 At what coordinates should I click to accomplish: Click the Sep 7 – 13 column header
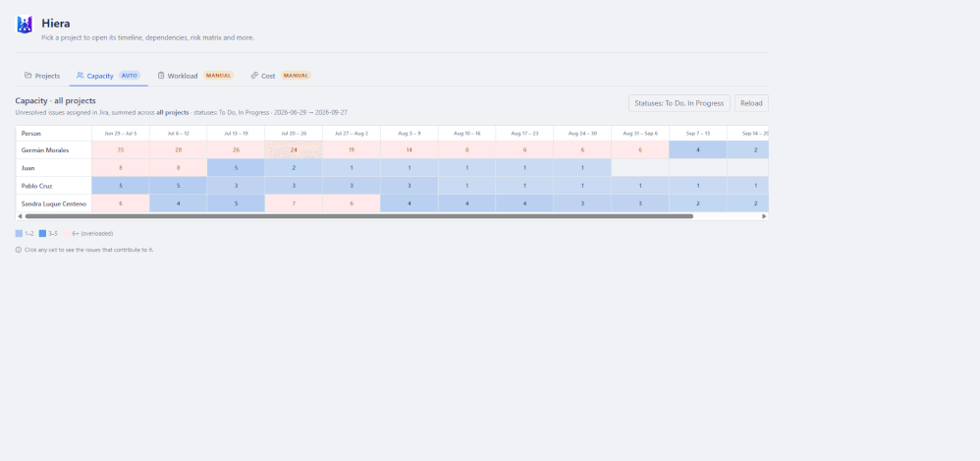(x=697, y=134)
